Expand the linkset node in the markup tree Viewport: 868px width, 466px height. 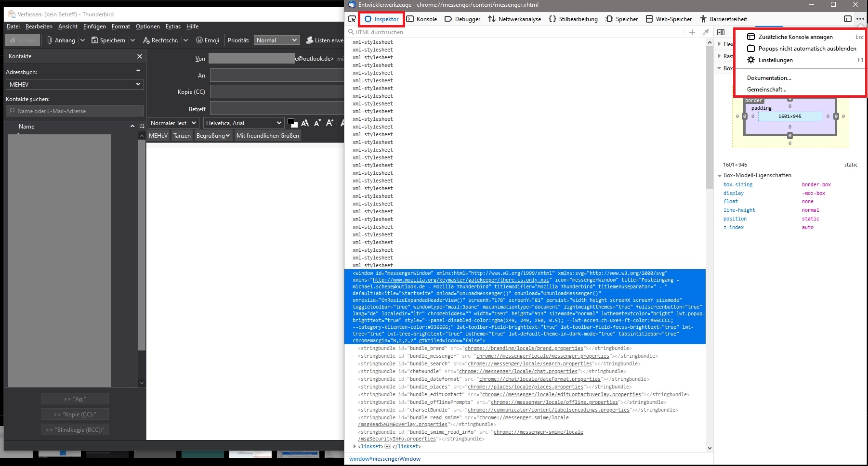click(355, 447)
